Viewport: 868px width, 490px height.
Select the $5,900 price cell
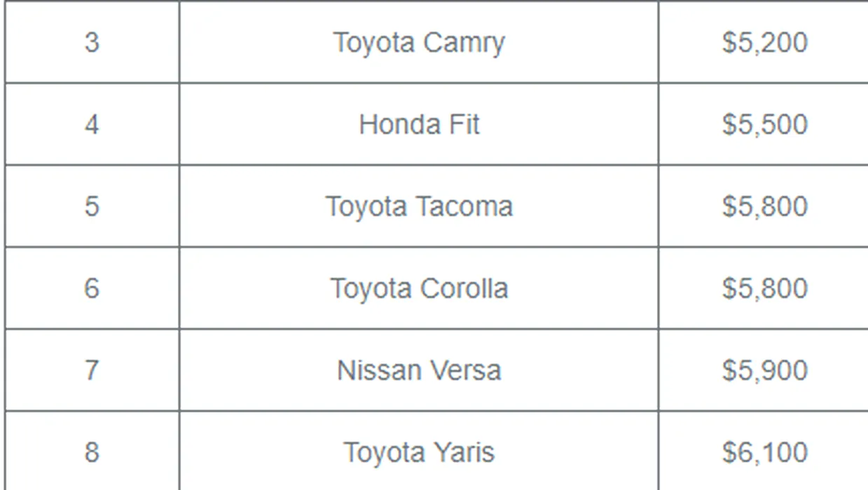(x=764, y=370)
